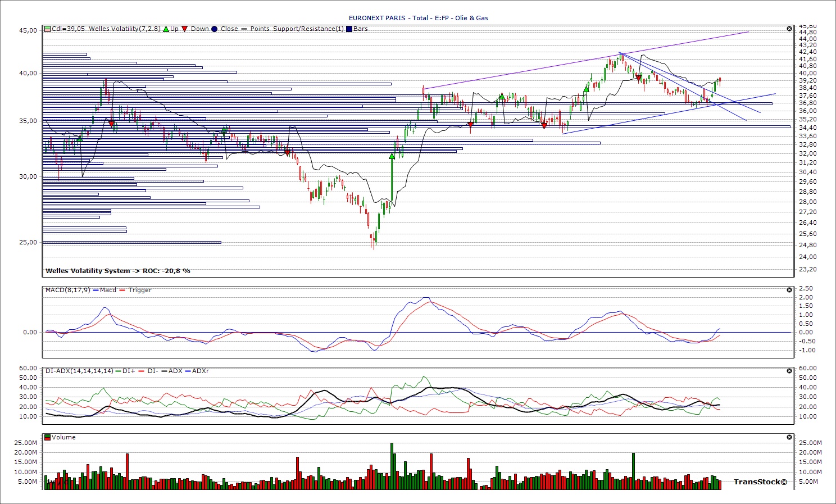Close the MACD indicator panel
Image resolution: width=836 pixels, height=504 pixels.
(789, 290)
